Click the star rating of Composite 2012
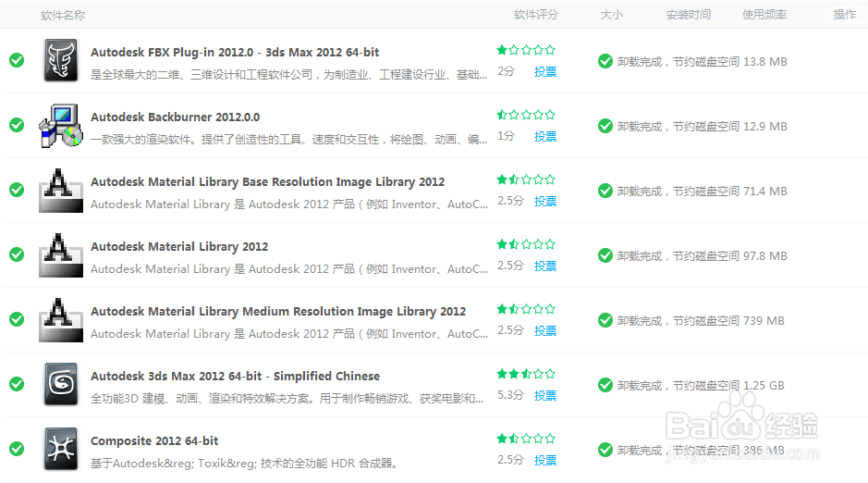The height and width of the screenshot is (483, 868). (526, 439)
